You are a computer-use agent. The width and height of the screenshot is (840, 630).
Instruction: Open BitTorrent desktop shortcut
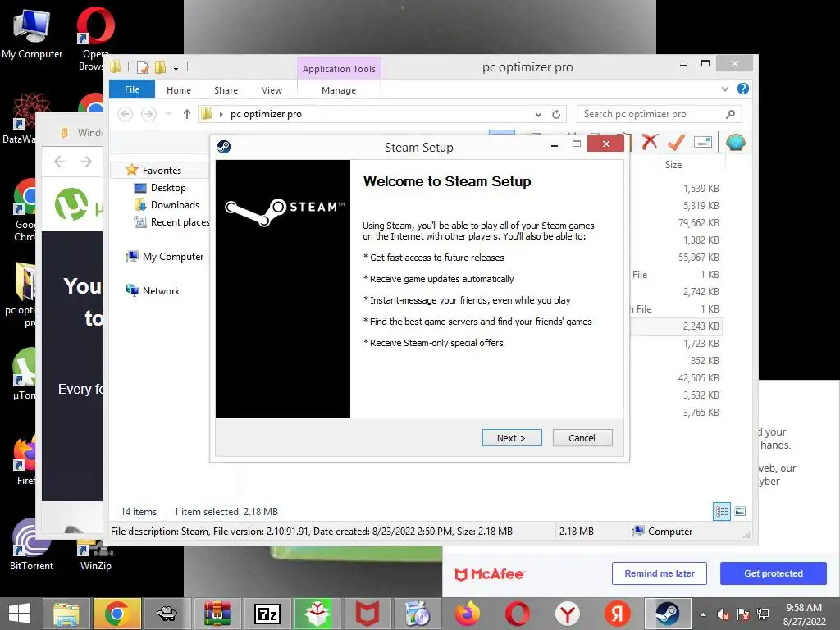tap(31, 545)
